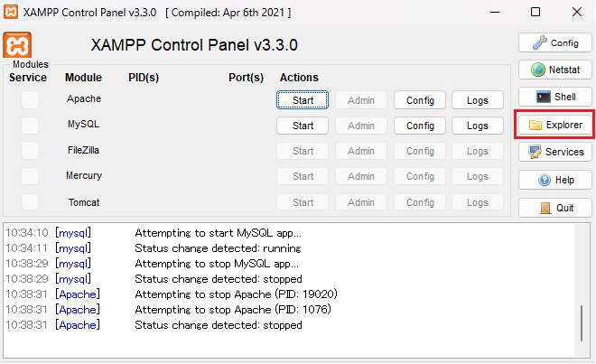The height and width of the screenshot is (364, 596).
Task: Start the Apache module
Action: click(x=303, y=100)
